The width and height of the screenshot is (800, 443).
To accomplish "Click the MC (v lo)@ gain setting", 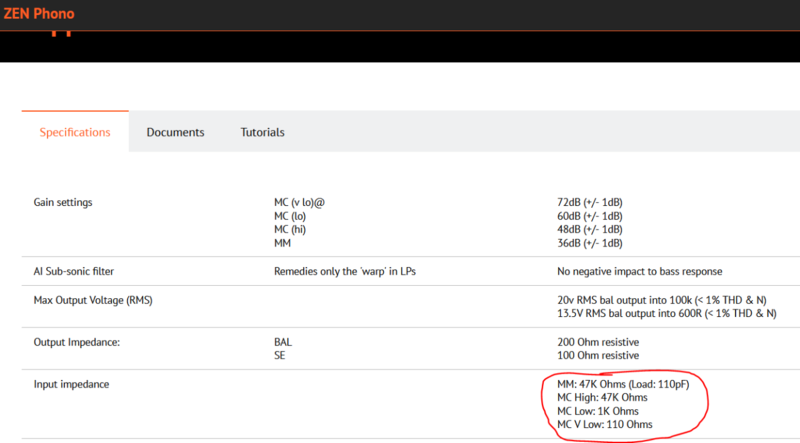I will [x=300, y=202].
